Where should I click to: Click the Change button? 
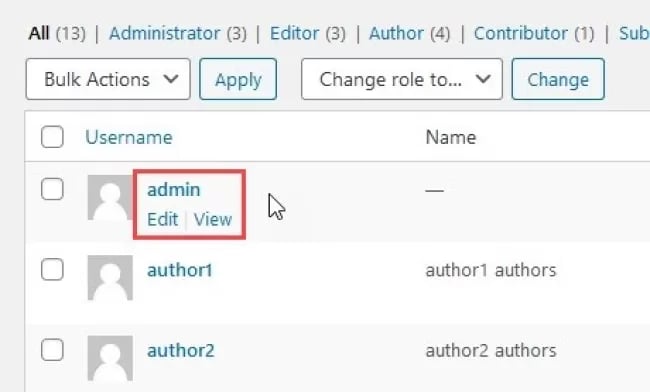point(558,79)
